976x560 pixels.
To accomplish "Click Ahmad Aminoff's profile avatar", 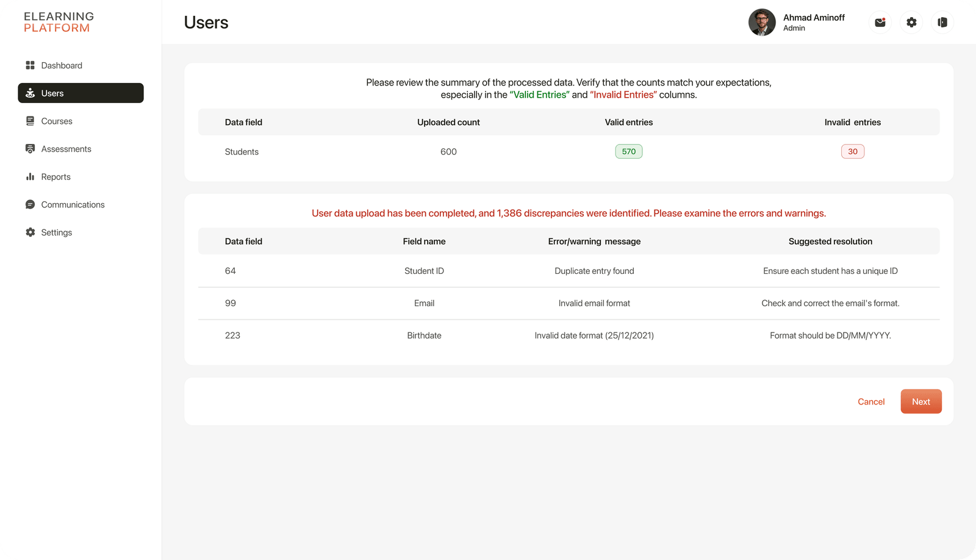I will (x=762, y=23).
